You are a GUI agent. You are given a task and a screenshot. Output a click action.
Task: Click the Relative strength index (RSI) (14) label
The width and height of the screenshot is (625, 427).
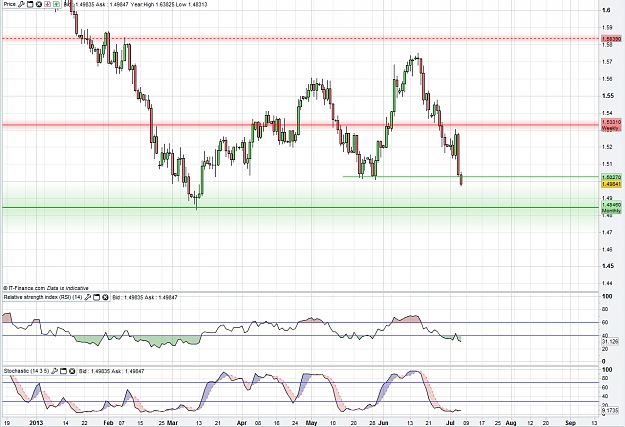(x=43, y=297)
